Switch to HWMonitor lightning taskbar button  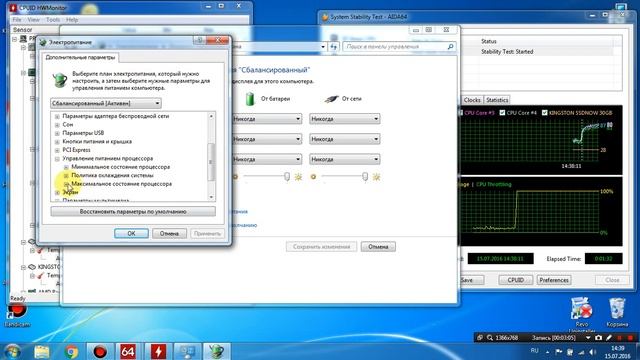coord(158,351)
